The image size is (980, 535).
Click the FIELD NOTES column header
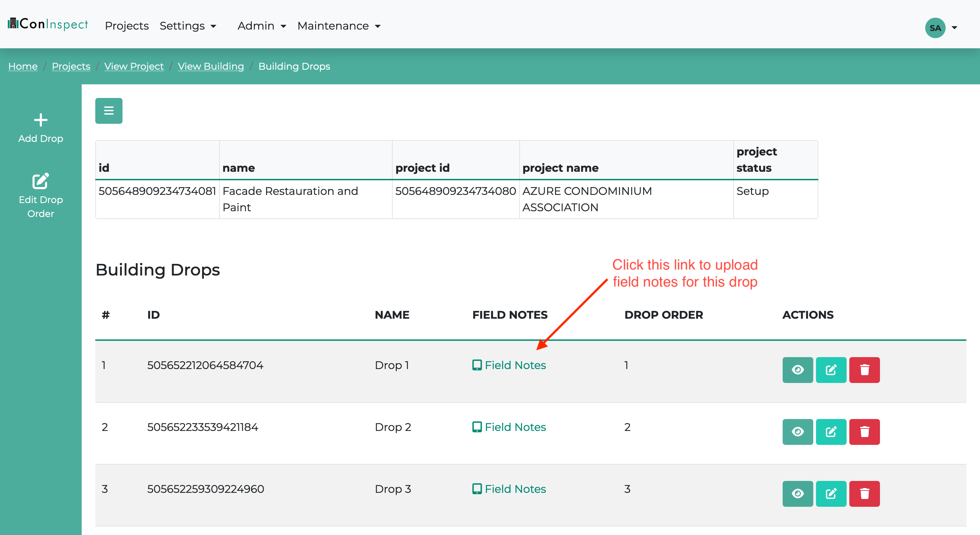tap(510, 315)
